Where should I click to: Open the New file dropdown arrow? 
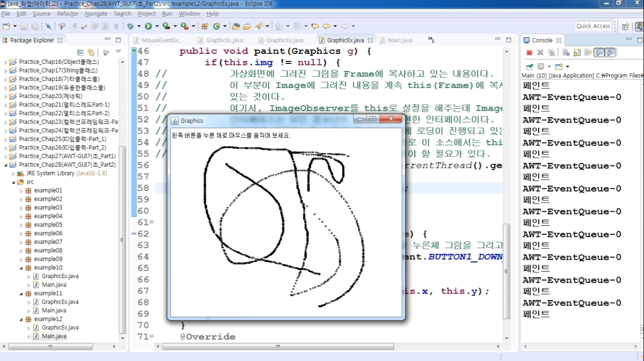tap(14, 26)
